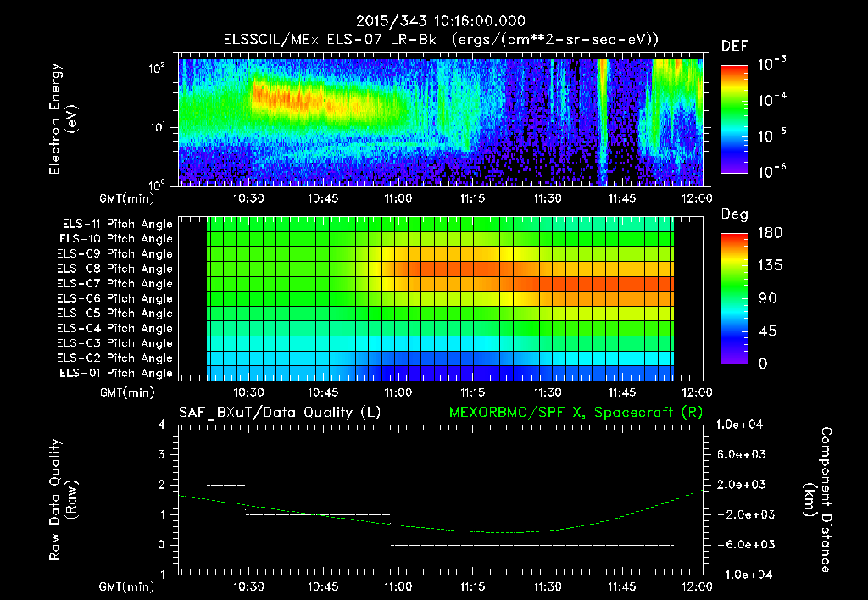Click the ELS-05 Pitch Angle row label
This screenshot has height=600, width=868.
(x=115, y=314)
